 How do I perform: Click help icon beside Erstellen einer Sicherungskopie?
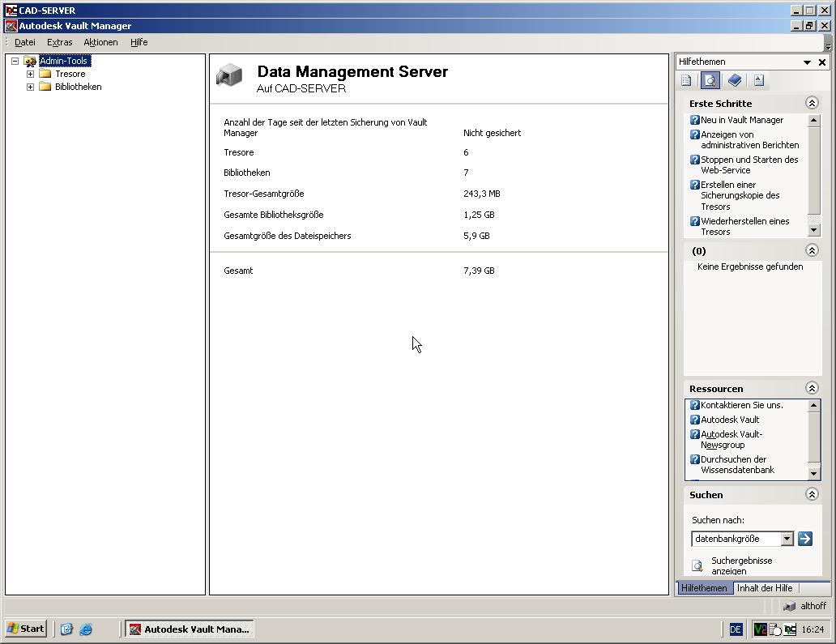click(695, 185)
